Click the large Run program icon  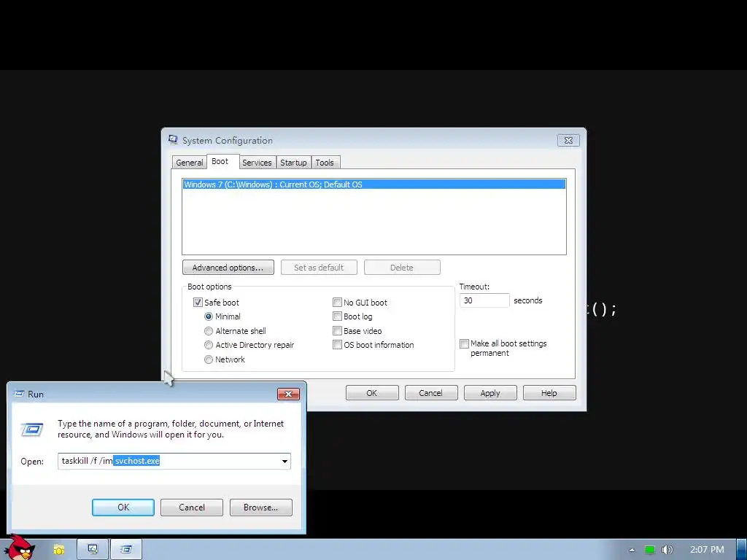point(32,429)
